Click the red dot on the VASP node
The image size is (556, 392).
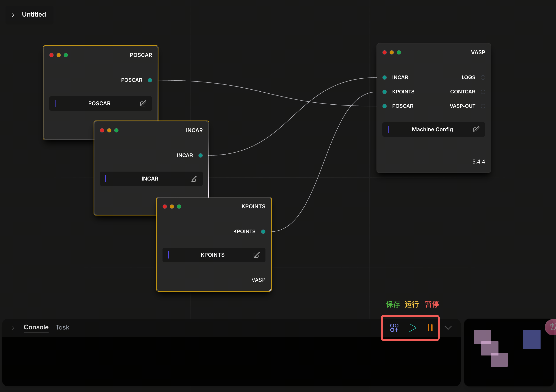coord(384,52)
